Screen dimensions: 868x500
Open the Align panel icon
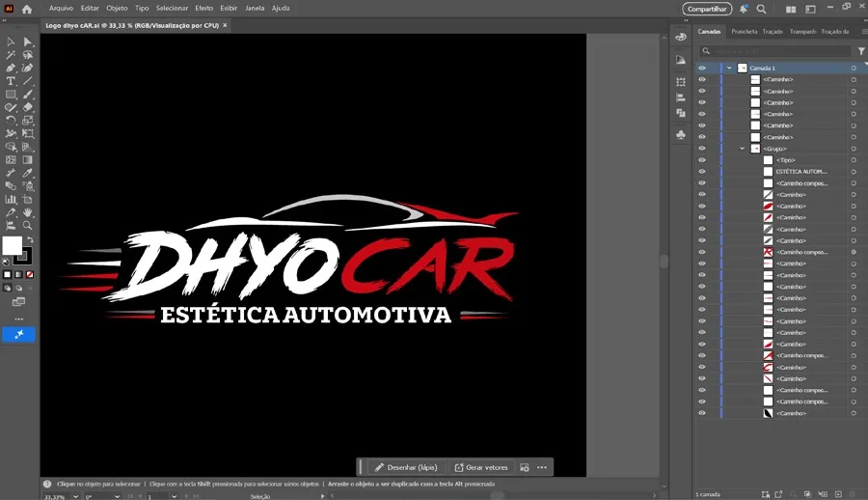[681, 97]
